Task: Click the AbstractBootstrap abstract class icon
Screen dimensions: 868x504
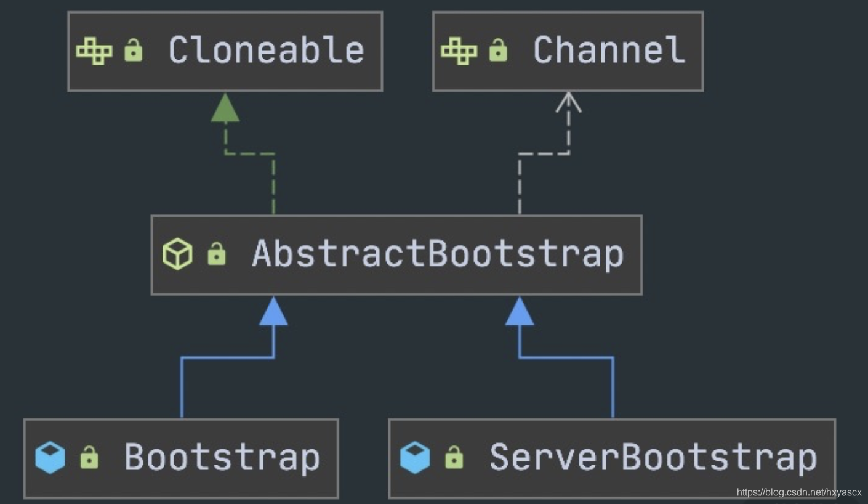Action: (177, 254)
